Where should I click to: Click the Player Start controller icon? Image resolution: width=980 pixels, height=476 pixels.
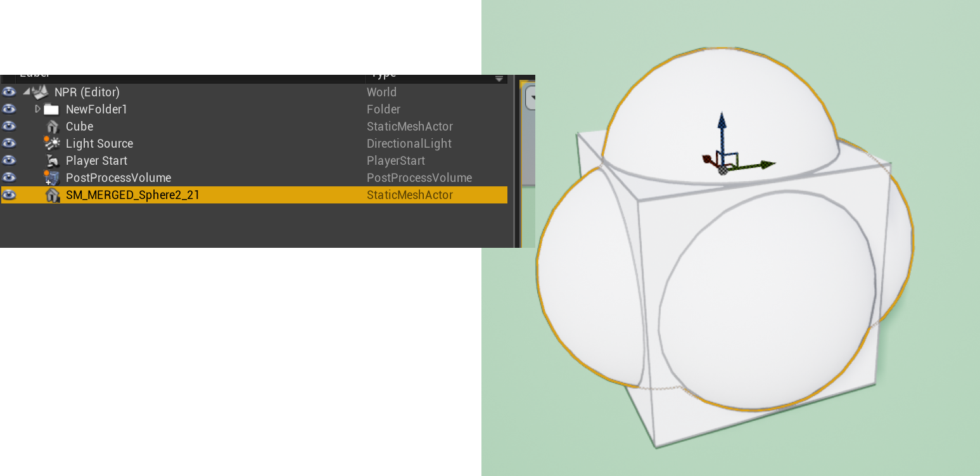point(52,160)
